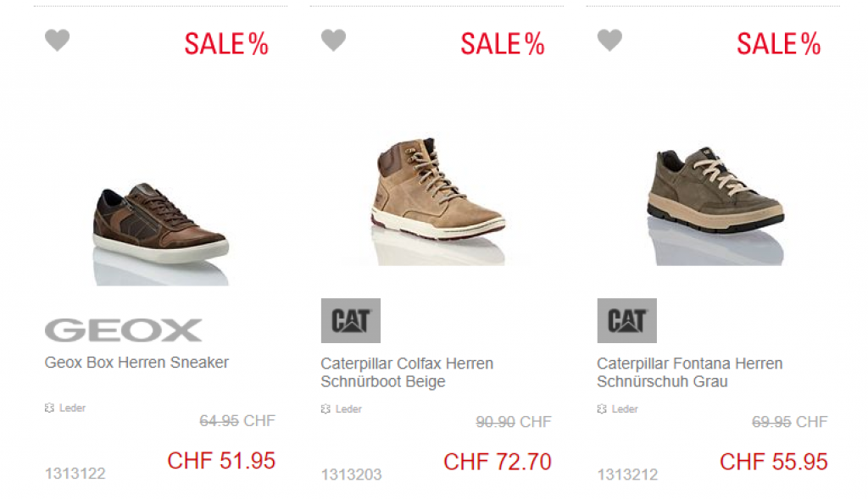Click the Leder material icon for Fontana shoe

pos(602,409)
